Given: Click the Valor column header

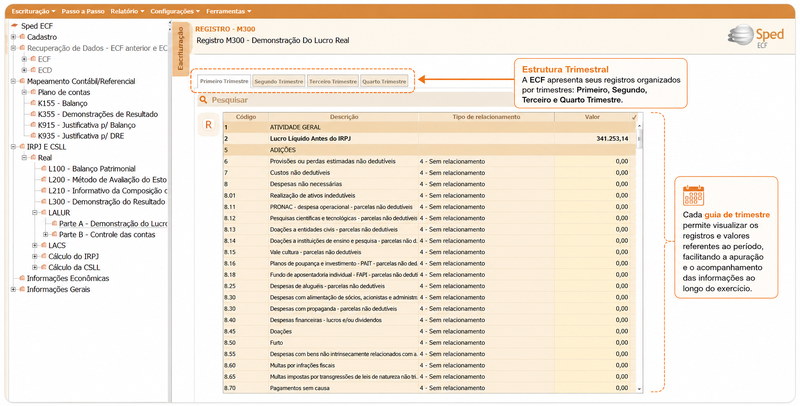Looking at the screenshot, I should (592, 117).
